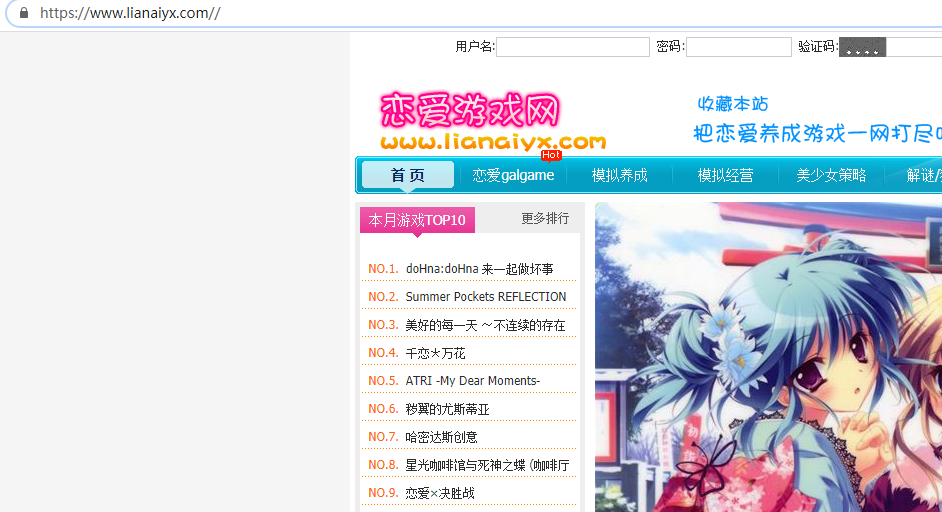The height and width of the screenshot is (512, 942).
Task: Focus the 用户名 username input field
Action: (x=573, y=47)
